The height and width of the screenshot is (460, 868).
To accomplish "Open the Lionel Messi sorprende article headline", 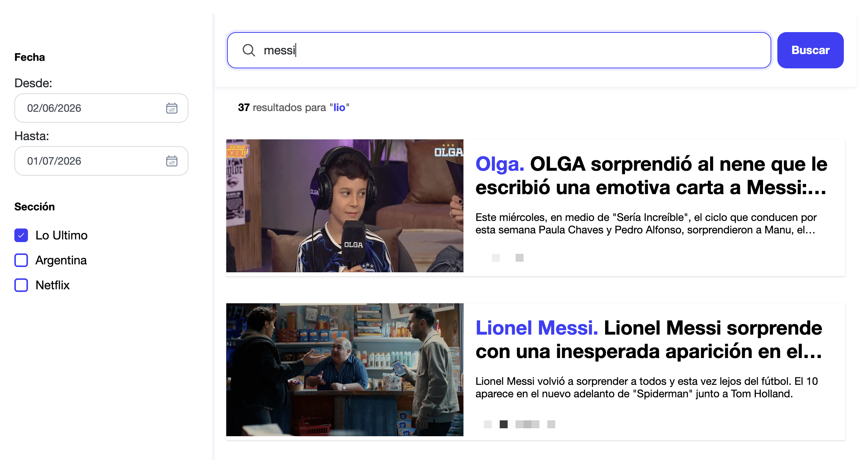I will [649, 340].
